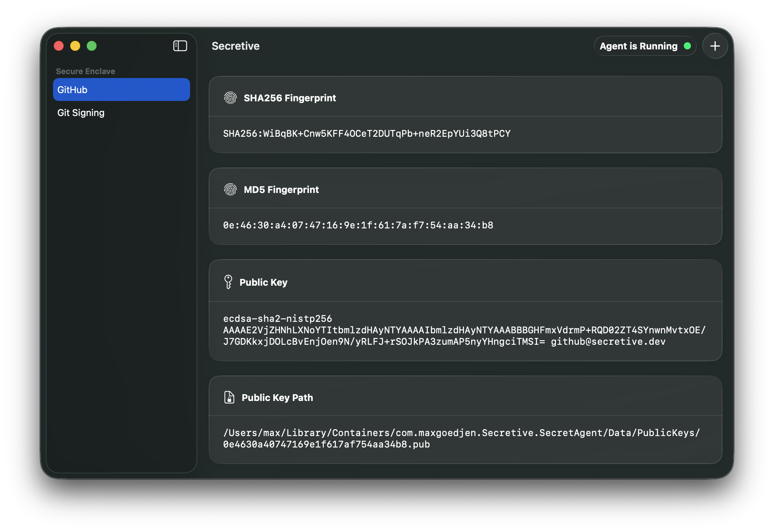Toggle the sidebar visibility icon
The width and height of the screenshot is (774, 532).
pyautogui.click(x=180, y=46)
